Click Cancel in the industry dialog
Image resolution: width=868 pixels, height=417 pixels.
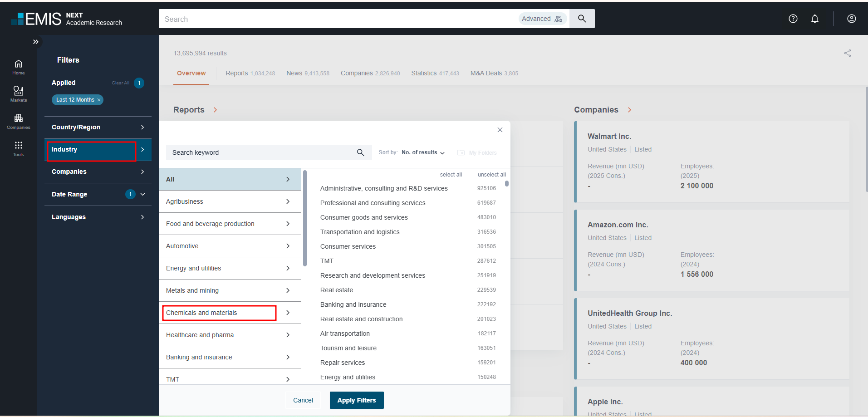click(303, 400)
